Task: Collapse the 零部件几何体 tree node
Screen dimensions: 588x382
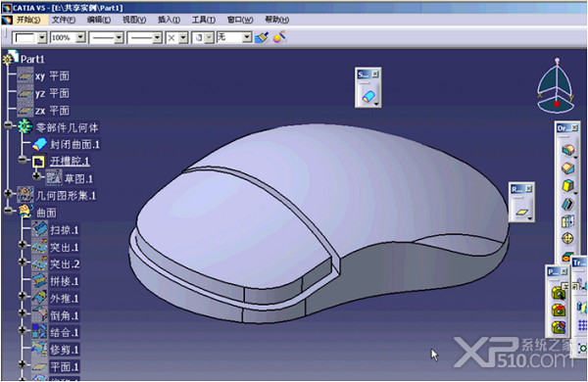Action: (8, 125)
